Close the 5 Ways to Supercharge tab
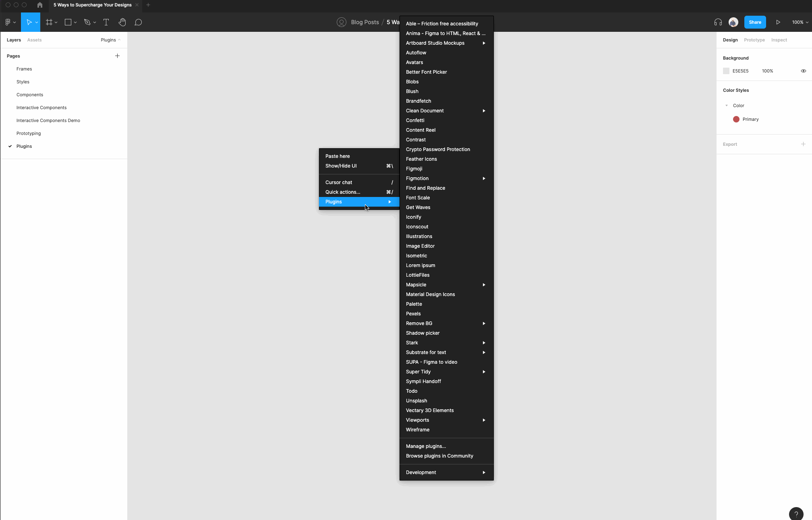This screenshot has height=520, width=812. point(137,5)
